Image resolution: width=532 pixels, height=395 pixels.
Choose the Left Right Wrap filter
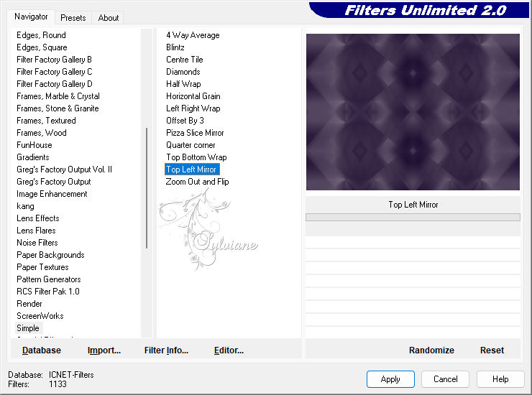[193, 108]
